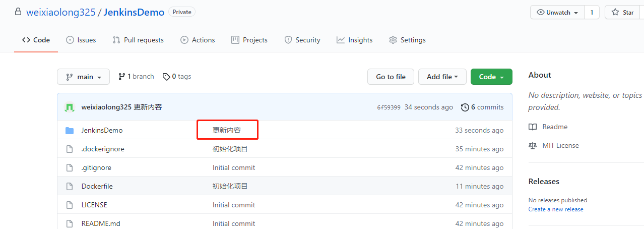Click the star icon in Star button
The width and height of the screenshot is (644, 229).
point(615,12)
